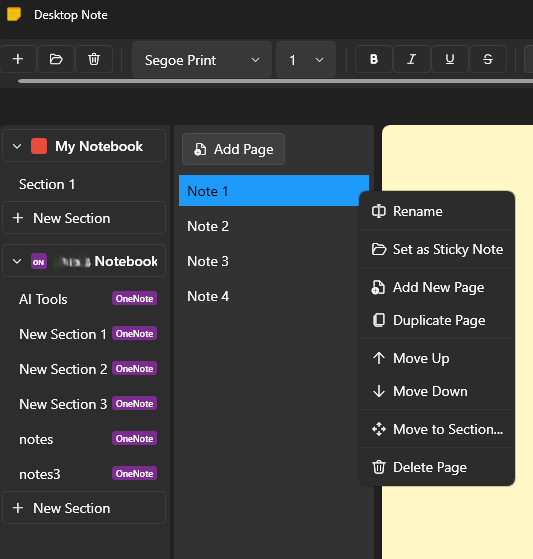Toggle underline formatting
Image resolution: width=533 pixels, height=559 pixels.
450,59
